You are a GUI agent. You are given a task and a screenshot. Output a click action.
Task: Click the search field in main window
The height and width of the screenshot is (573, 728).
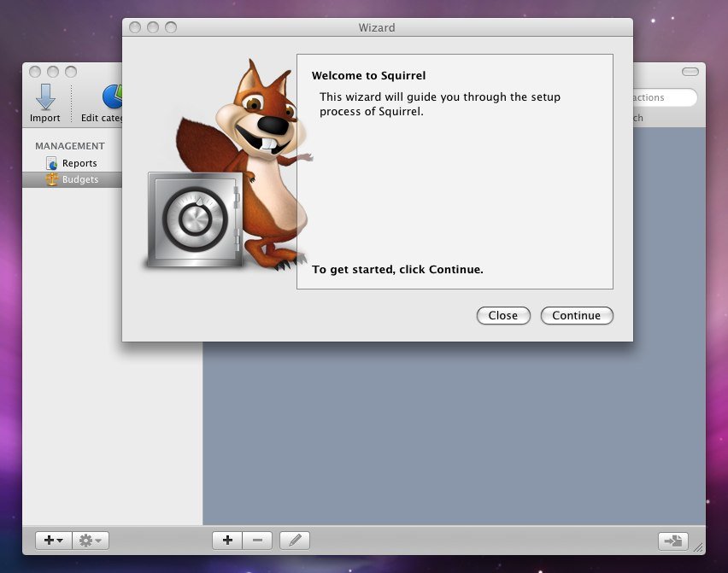pyautogui.click(x=665, y=97)
